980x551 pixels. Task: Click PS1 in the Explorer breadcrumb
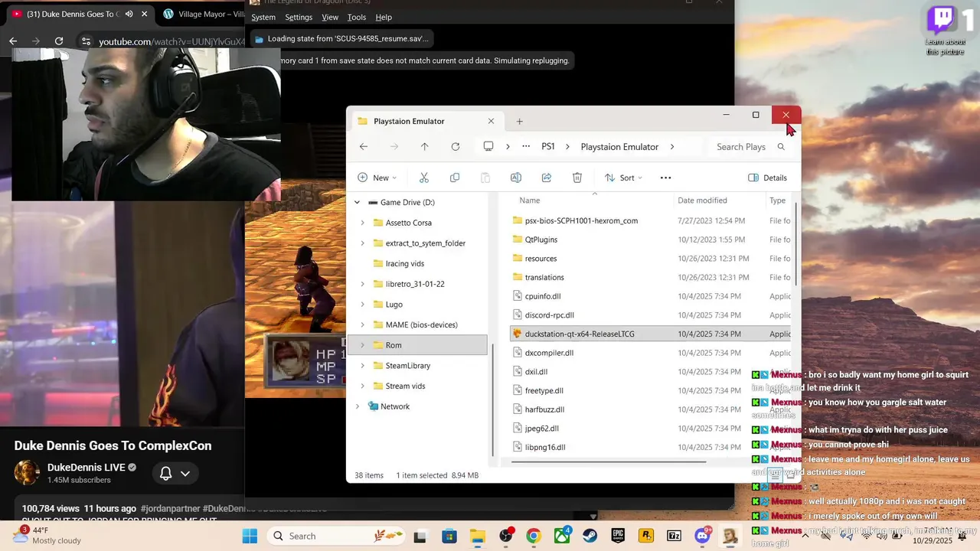point(548,146)
